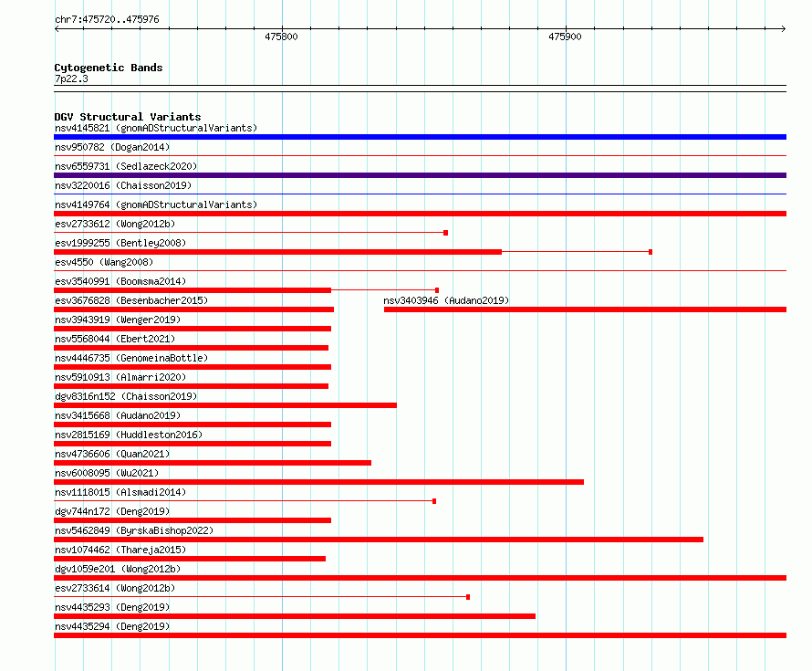Click the esv4550 (Wang2008) label
Image resolution: width=812 pixels, height=671 pixels.
(x=104, y=262)
